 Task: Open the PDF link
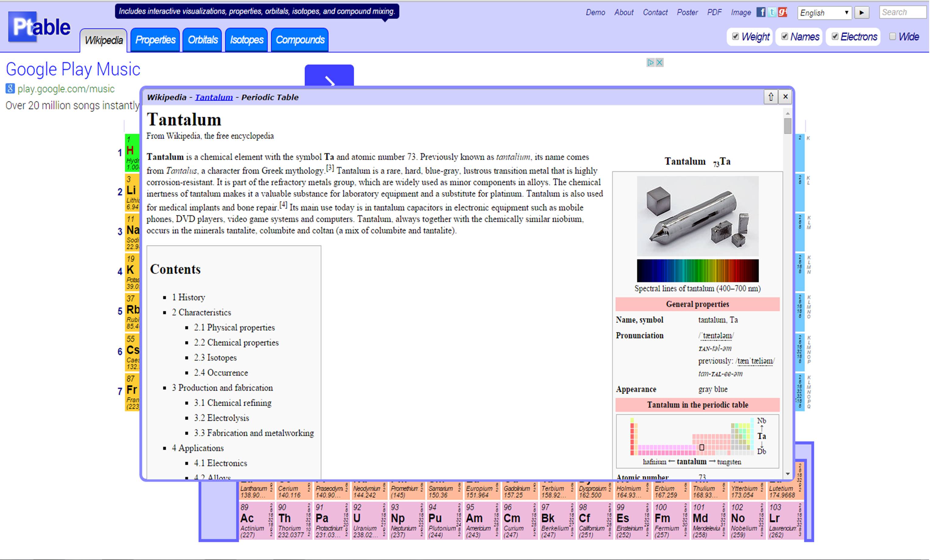714,12
